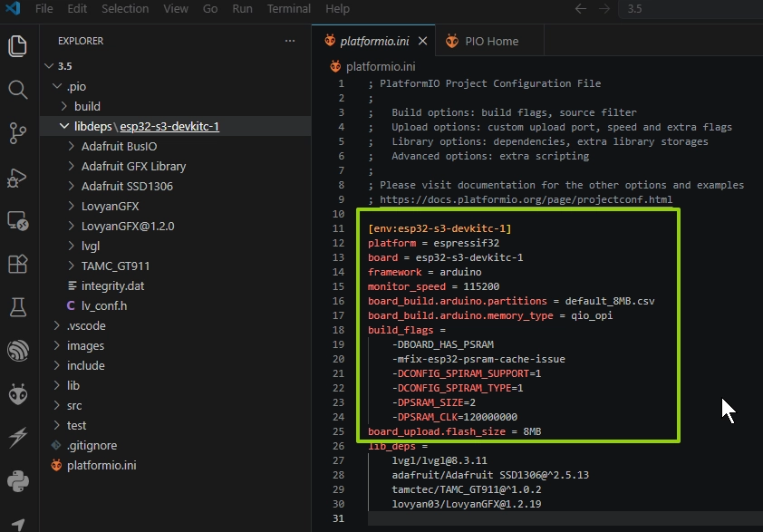Open Run and Debug view
This screenshot has width=763, height=532.
pyautogui.click(x=18, y=177)
